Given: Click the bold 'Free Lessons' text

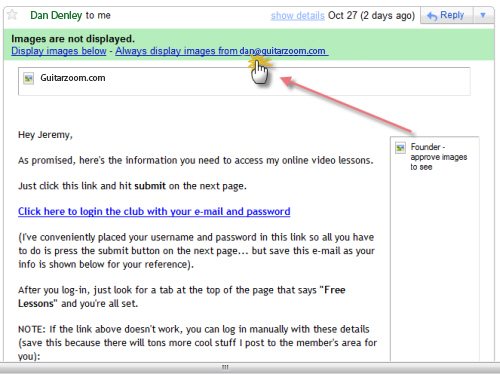Looking at the screenshot, I should click(182, 297).
